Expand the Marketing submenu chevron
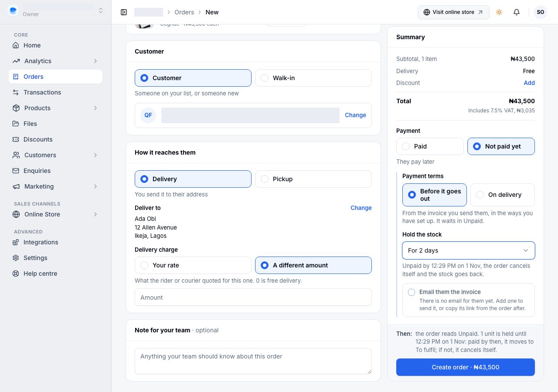 click(x=95, y=186)
